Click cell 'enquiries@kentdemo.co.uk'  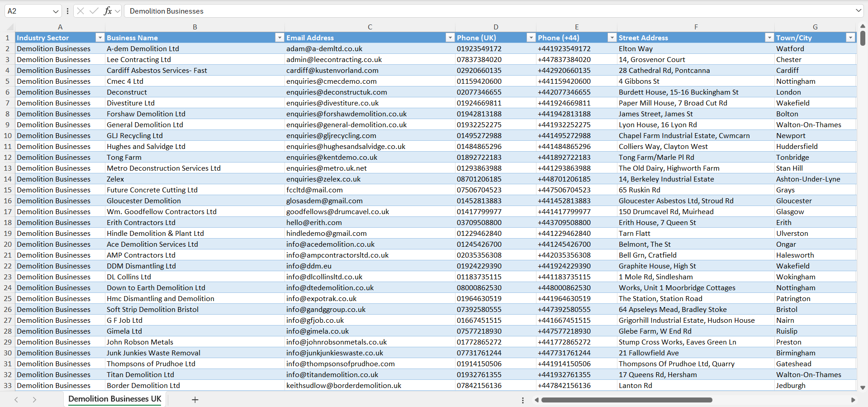(x=370, y=157)
